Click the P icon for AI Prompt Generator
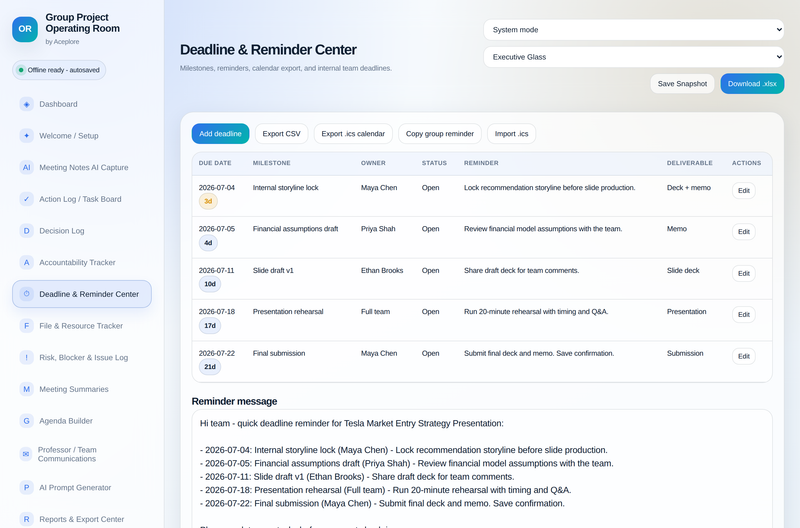Screen dimensions: 800x528 [x=27, y=488]
